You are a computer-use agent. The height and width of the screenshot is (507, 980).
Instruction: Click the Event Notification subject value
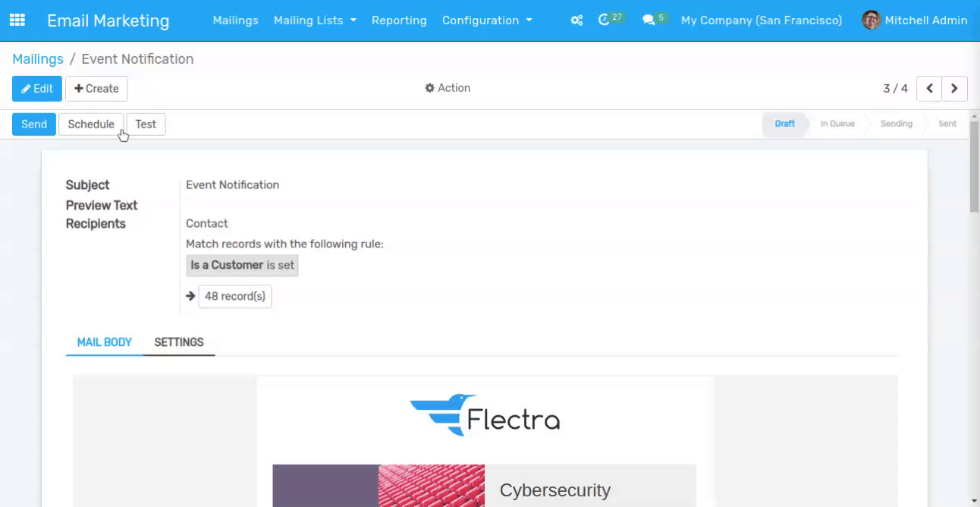(233, 184)
